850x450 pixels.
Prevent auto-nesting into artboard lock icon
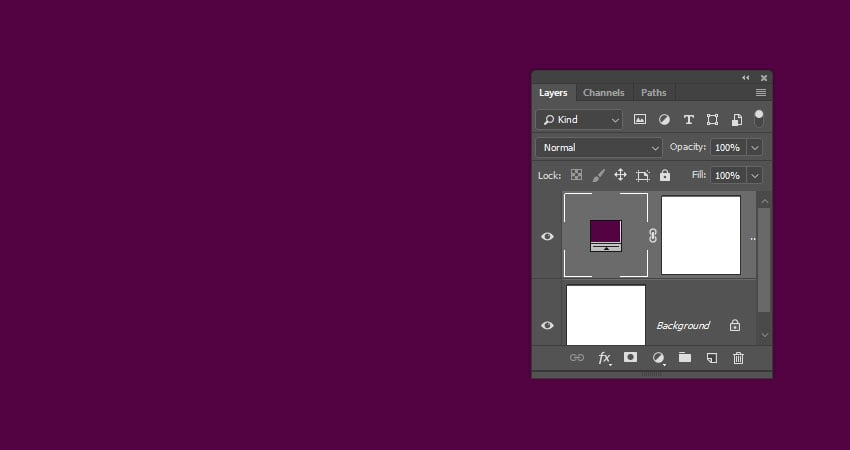pos(642,175)
